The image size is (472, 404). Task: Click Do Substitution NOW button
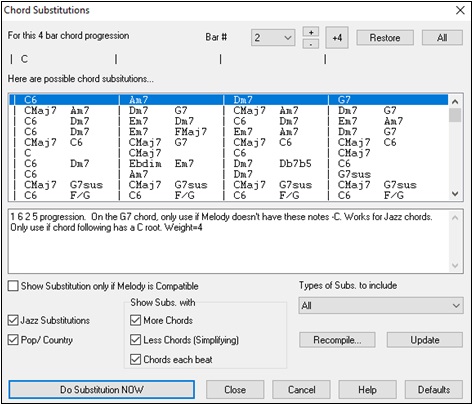tap(102, 389)
